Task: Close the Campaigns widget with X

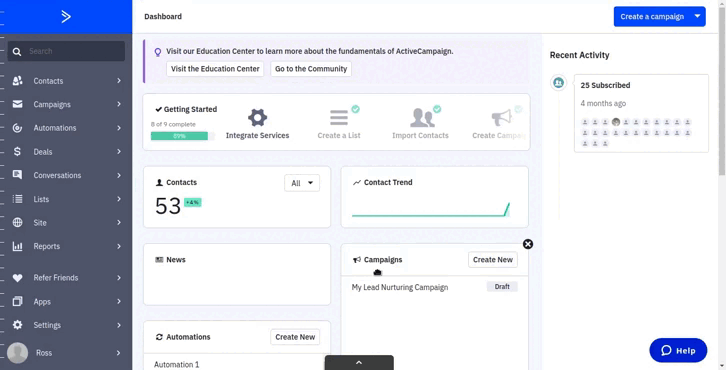Action: tap(528, 244)
